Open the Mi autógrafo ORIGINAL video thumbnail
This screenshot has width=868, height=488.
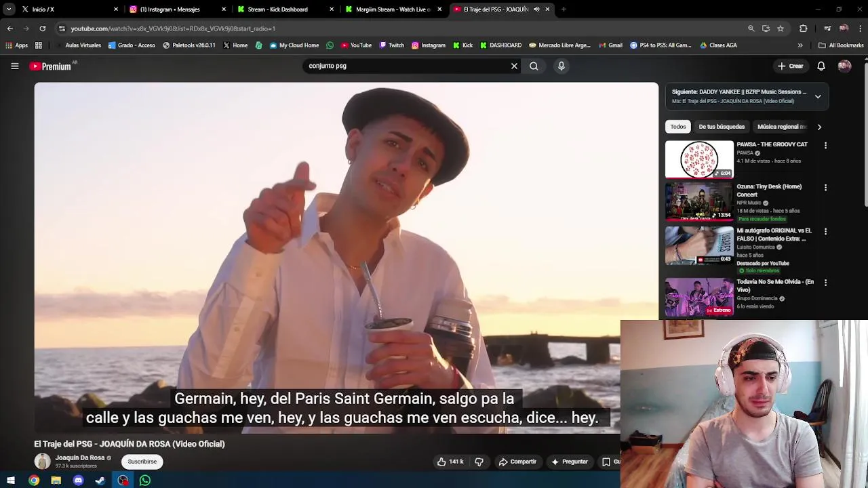coord(699,245)
